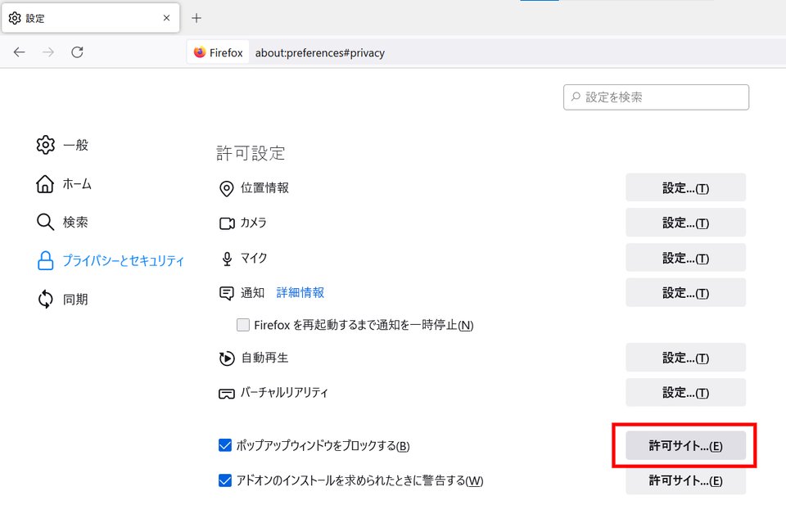
Task: Click the バーチャルリアリティ label text
Action: (284, 392)
